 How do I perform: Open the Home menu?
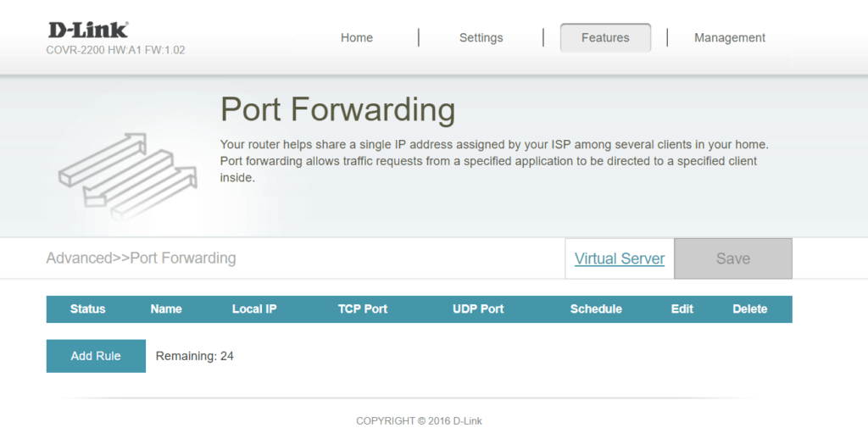tap(356, 37)
